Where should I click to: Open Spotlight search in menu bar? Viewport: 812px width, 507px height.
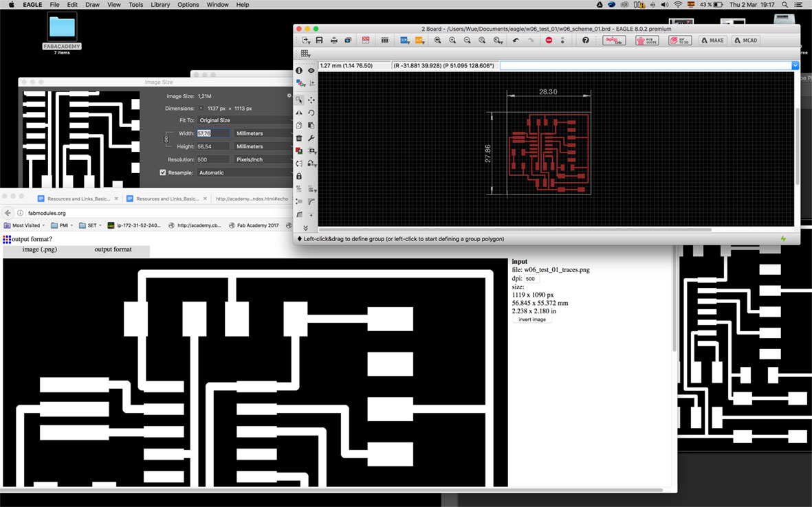click(785, 5)
